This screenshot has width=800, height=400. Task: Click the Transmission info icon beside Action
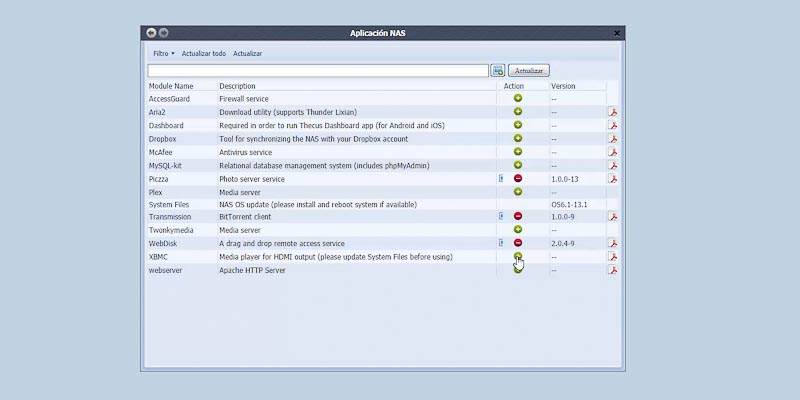click(501, 216)
